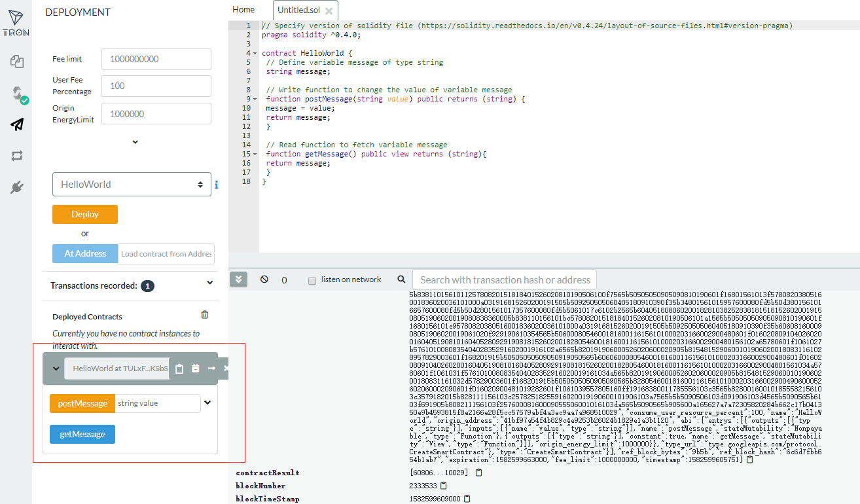
Task: Click the blockNumber value 2333533
Action: pos(423,486)
